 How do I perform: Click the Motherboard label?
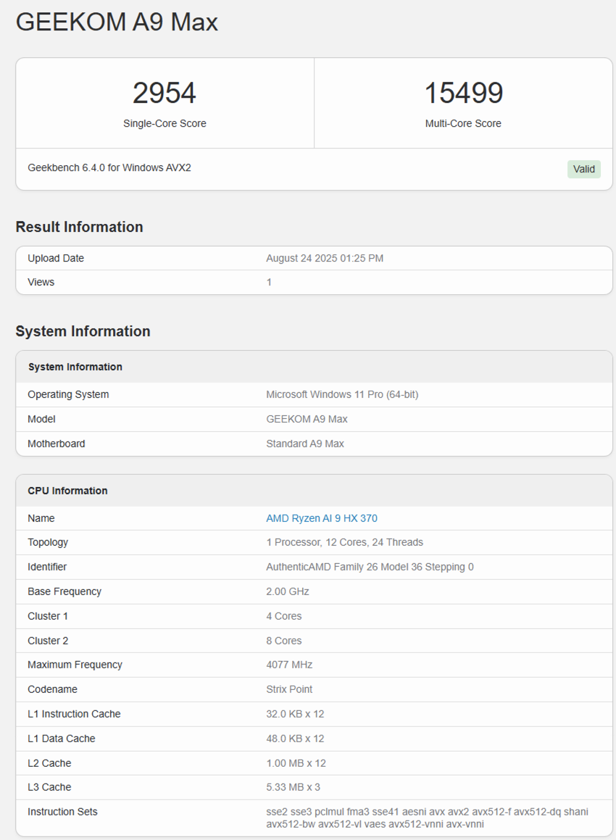[x=57, y=444]
